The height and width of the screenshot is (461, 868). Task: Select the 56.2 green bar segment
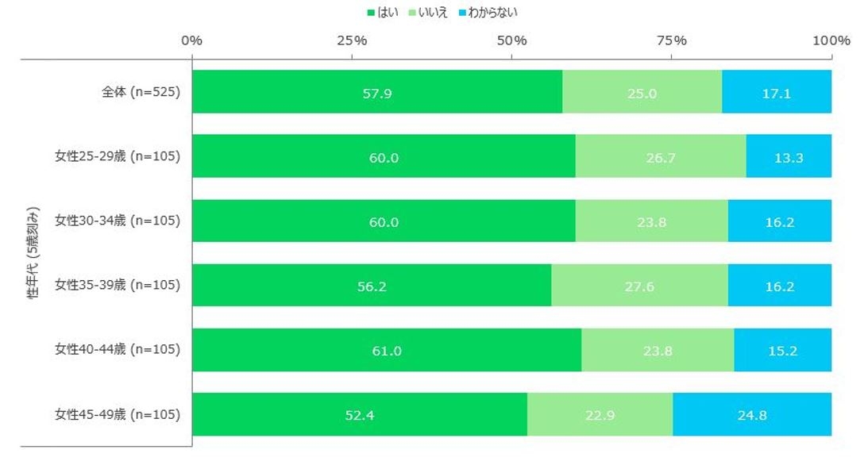pos(372,286)
